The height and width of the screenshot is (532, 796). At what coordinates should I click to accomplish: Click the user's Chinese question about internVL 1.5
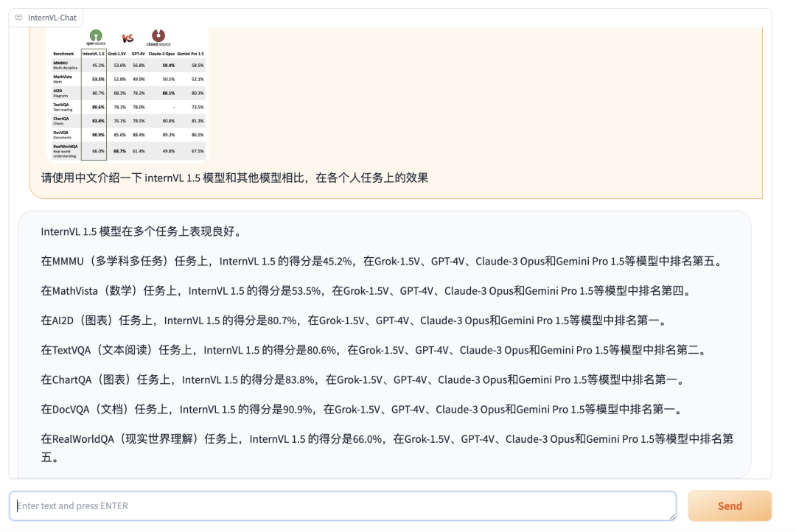click(234, 178)
